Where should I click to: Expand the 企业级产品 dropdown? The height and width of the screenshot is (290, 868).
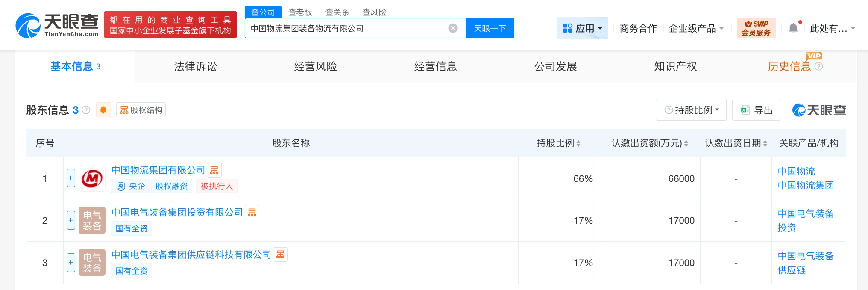coord(696,28)
